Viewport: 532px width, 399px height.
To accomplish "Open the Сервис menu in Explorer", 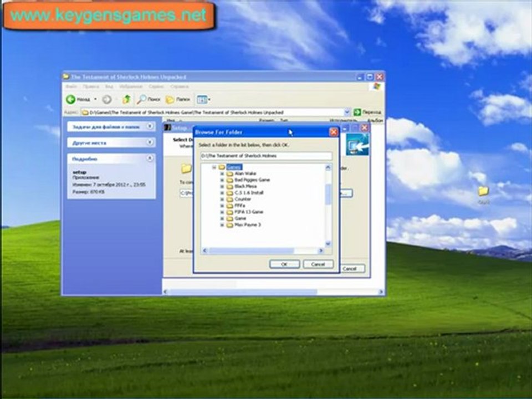I will pyautogui.click(x=156, y=86).
